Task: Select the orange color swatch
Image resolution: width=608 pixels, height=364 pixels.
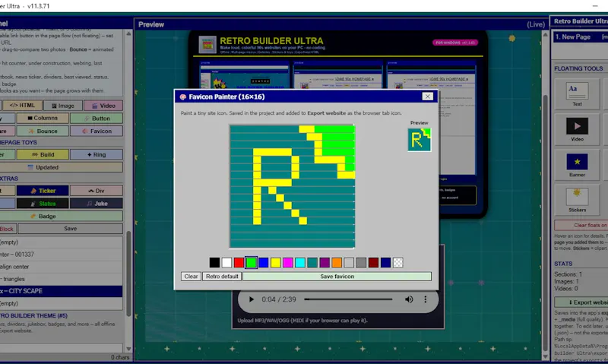Action: (x=337, y=262)
